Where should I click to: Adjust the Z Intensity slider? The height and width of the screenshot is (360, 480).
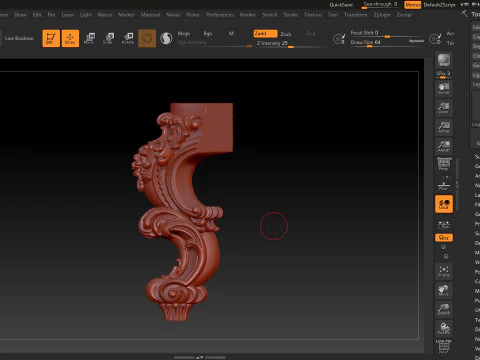[x=289, y=44]
